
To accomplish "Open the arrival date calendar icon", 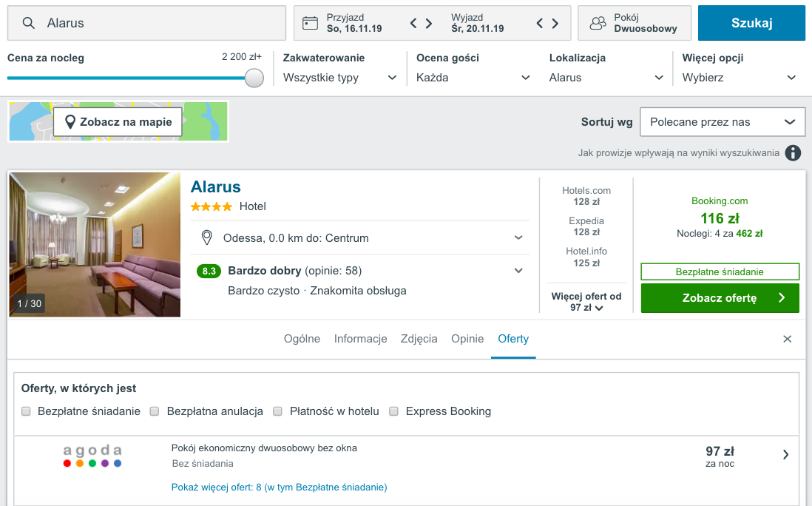I will pyautogui.click(x=310, y=23).
